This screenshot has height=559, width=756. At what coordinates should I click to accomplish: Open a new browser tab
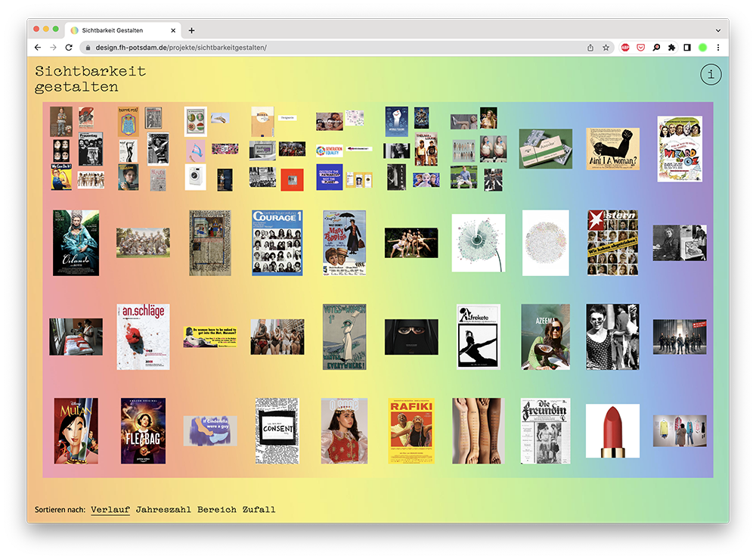191,30
